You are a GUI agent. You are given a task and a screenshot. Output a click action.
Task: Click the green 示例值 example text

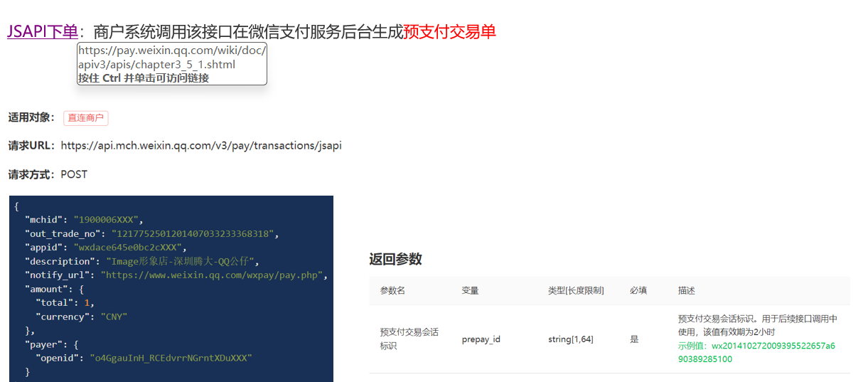click(x=756, y=353)
